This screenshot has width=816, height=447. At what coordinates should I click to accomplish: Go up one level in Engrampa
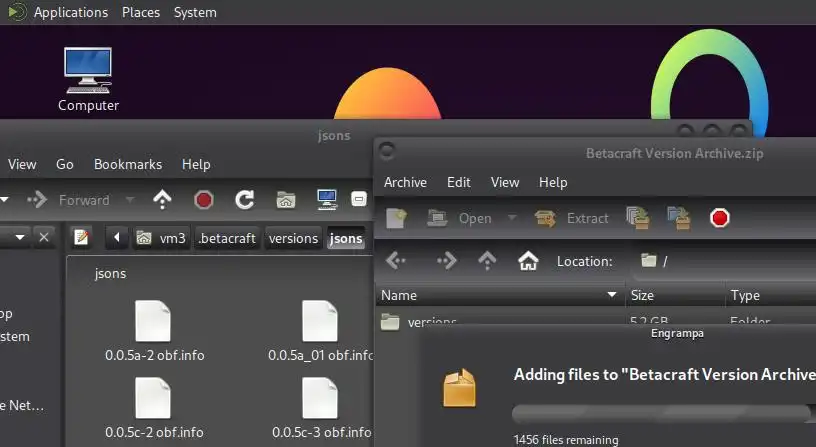(487, 261)
